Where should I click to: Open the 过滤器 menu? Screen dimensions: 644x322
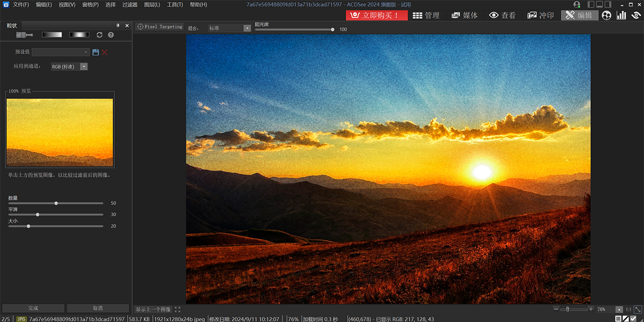pos(129,5)
